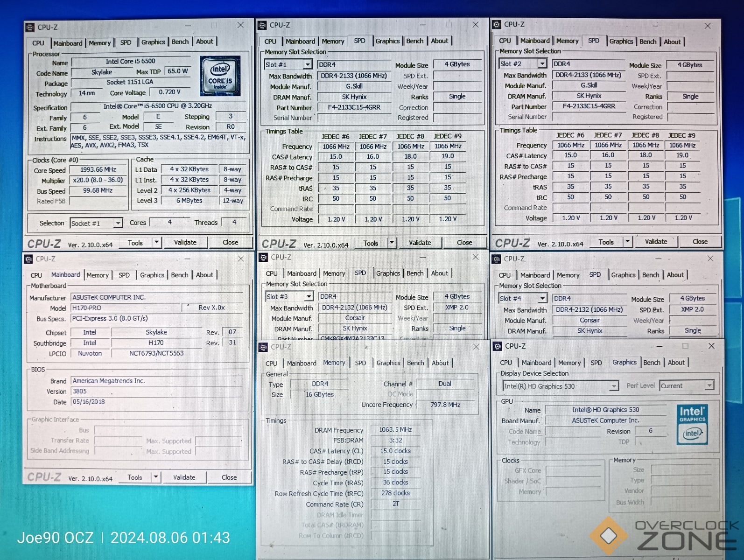Select the SPD tab in the DRAM Timings window
Viewport: 744px width, 560px height.
click(x=360, y=363)
